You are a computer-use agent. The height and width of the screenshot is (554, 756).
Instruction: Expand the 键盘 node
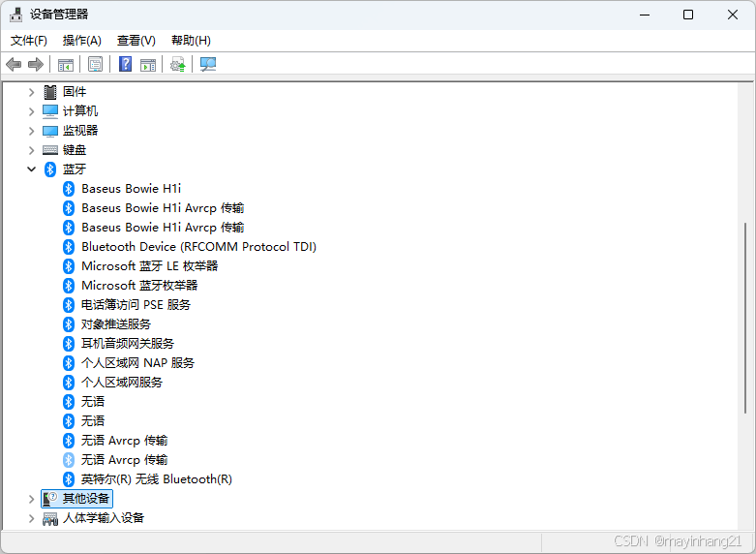pos(31,150)
